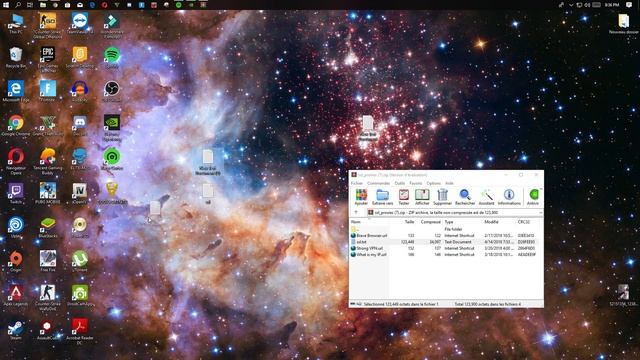This screenshot has height=360, width=640.
Task: Select the parent folder '..' row
Action: [x=444, y=229]
